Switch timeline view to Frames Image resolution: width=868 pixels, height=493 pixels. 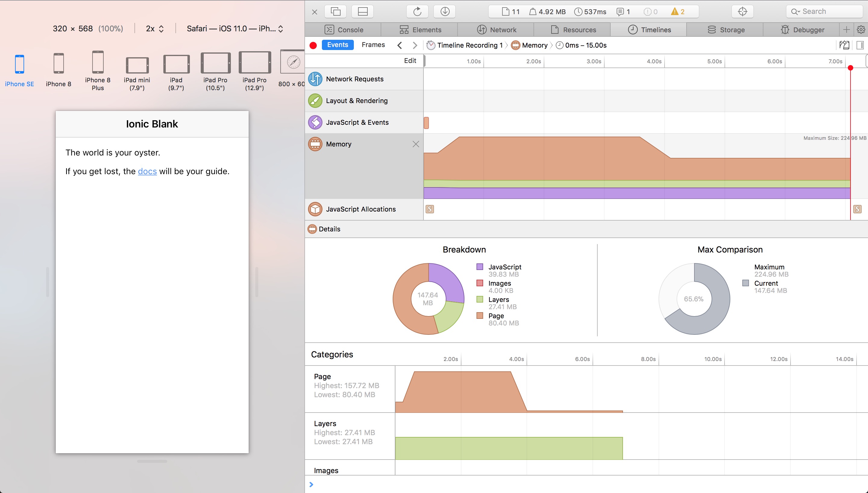[373, 45]
